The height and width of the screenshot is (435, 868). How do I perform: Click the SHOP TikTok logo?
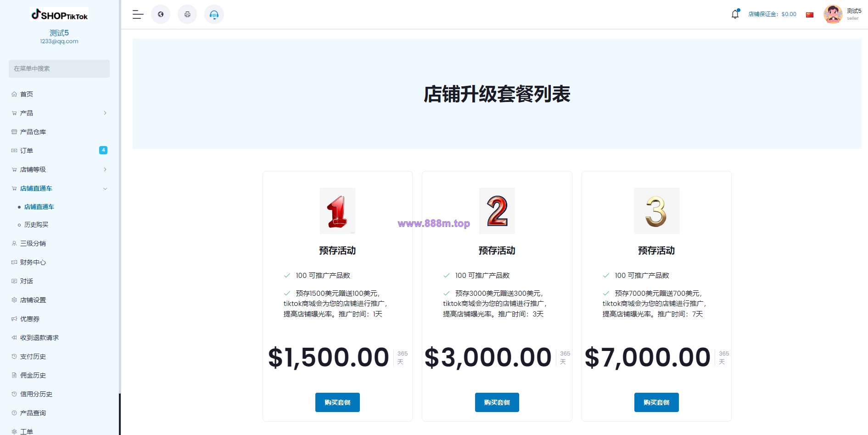(x=60, y=15)
